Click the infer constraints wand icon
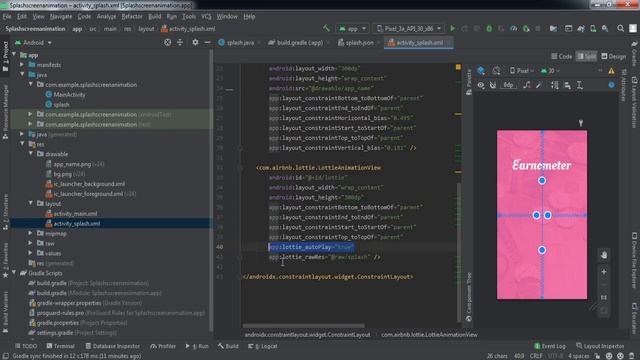The image size is (640, 360). click(x=539, y=85)
